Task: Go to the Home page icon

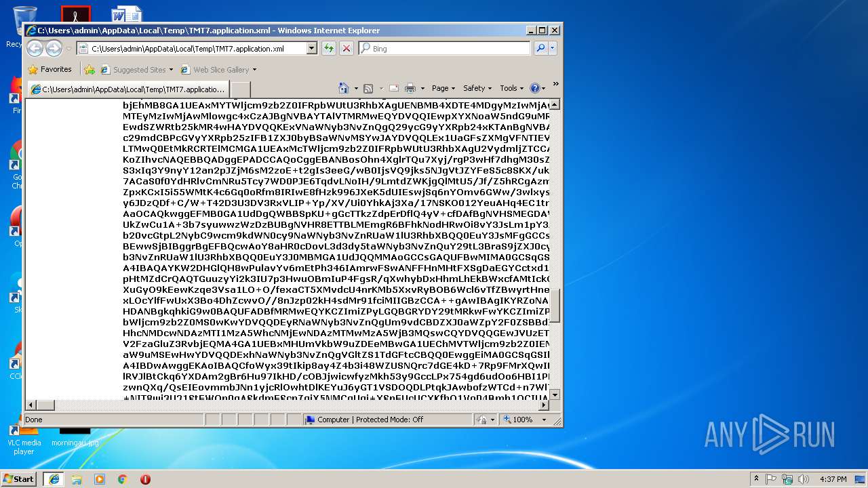Action: point(343,88)
